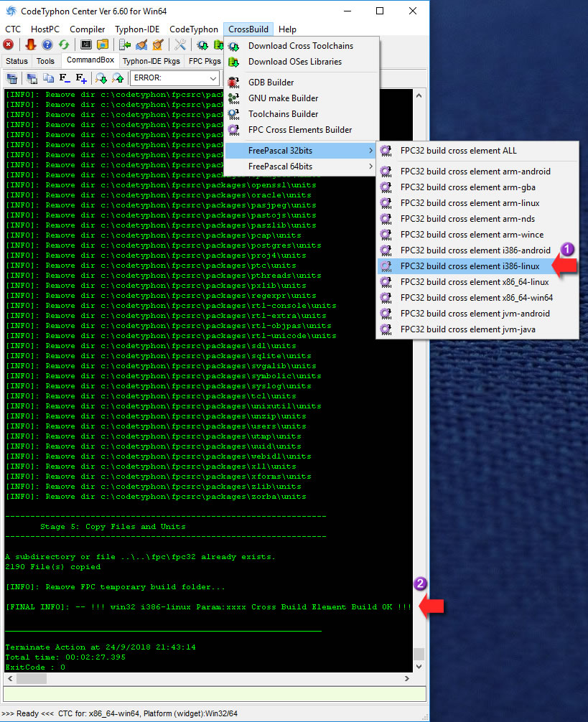Run FPC32 build cross element i386-android
Viewport: 588px width, 722px height.
477,250
